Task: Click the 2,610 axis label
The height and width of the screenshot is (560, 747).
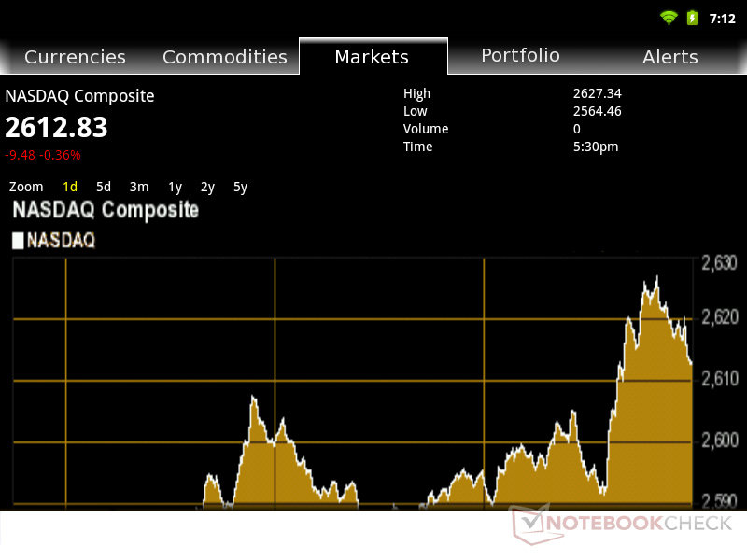Action: tap(719, 379)
